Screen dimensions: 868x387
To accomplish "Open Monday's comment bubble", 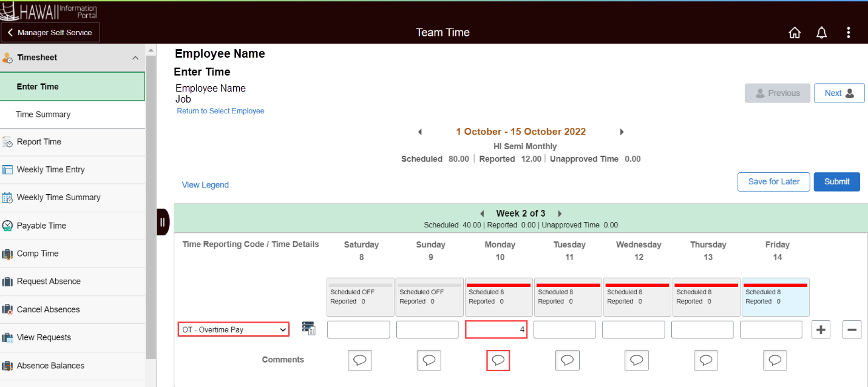I will pyautogui.click(x=498, y=360).
